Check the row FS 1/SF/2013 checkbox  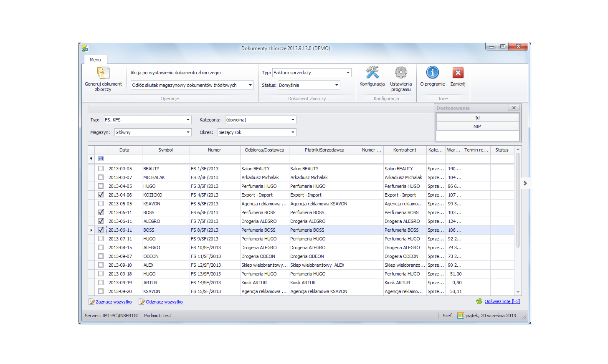click(x=101, y=169)
